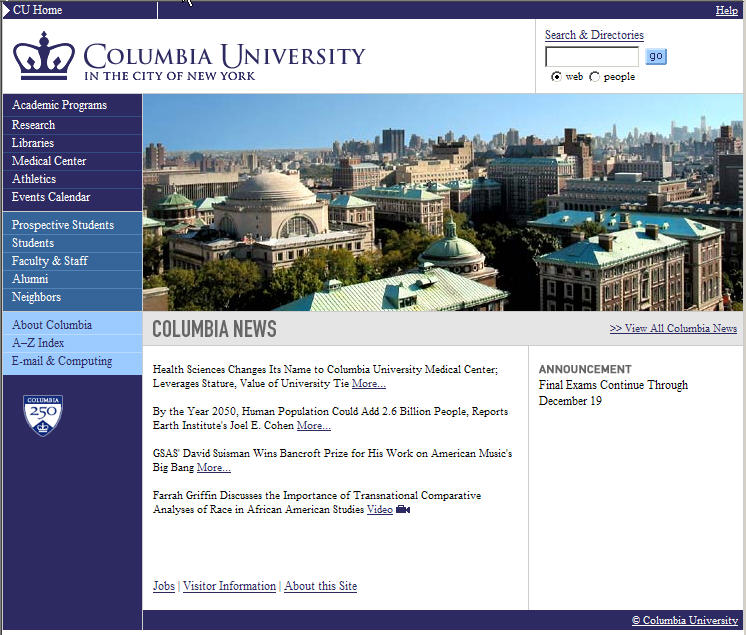Viewport: 746px width, 635px height.
Task: Open the A–Z Index link
Action: tap(38, 342)
